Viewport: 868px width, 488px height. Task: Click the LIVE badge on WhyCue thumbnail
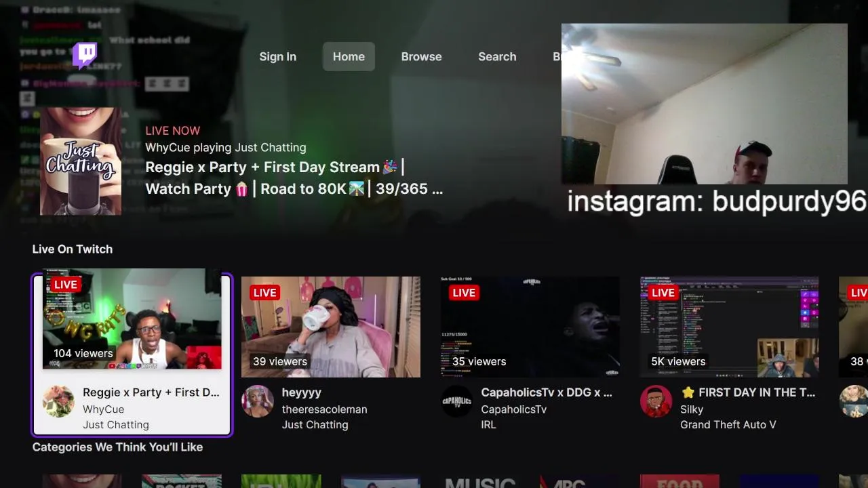pos(65,284)
